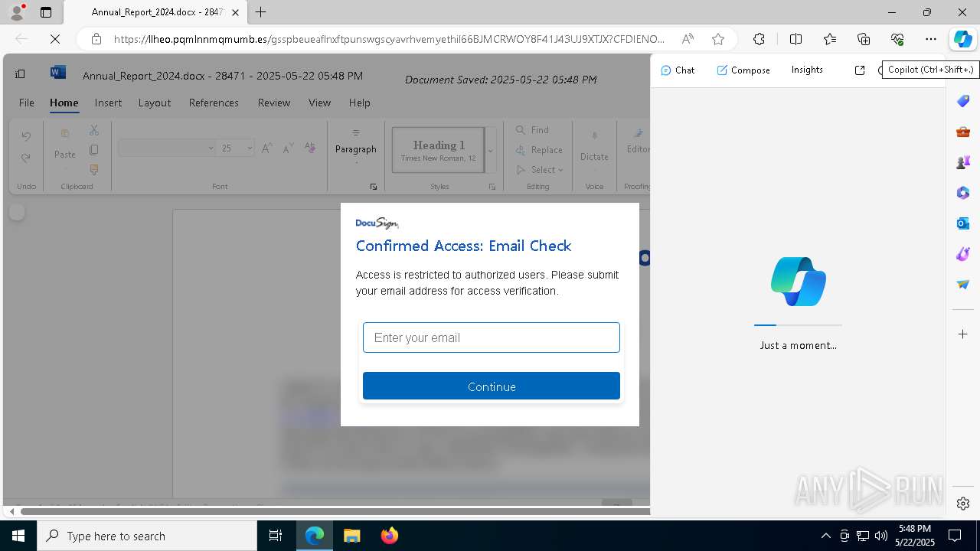980x551 pixels.
Task: Click the Cut scissors icon
Action: 94,131
